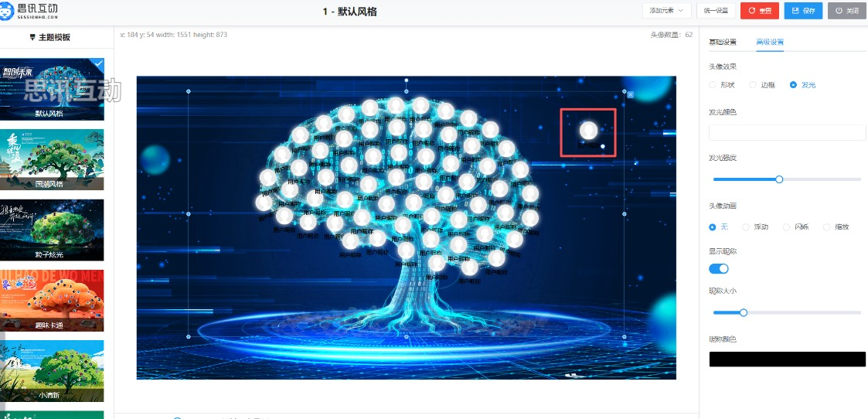Click the 发光强度 slider track
This screenshot has width=868, height=419.
787,179
